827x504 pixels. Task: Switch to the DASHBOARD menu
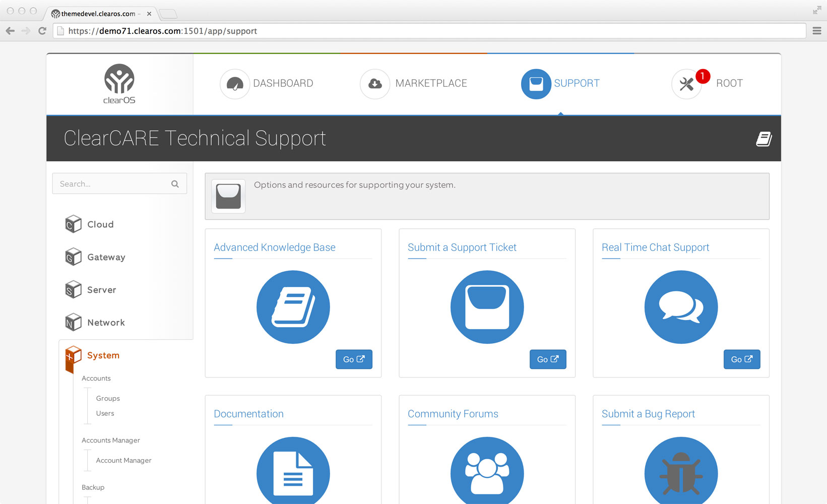click(x=283, y=84)
